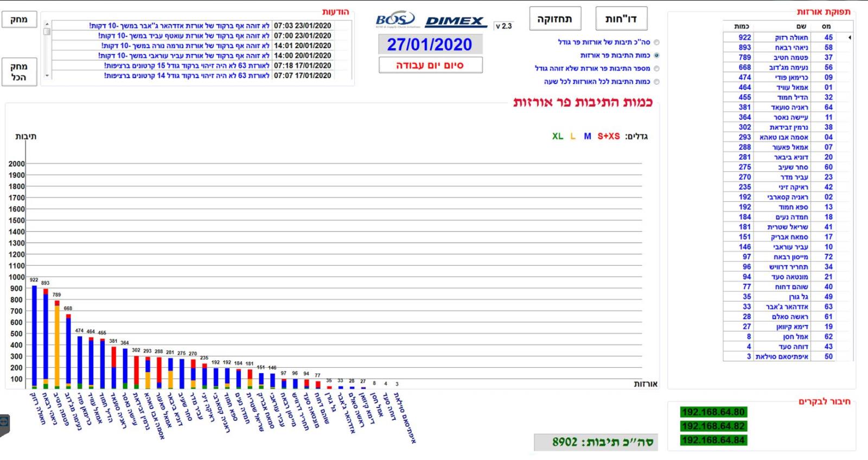
Task: Click the DIMEX logo
Action: [455, 21]
